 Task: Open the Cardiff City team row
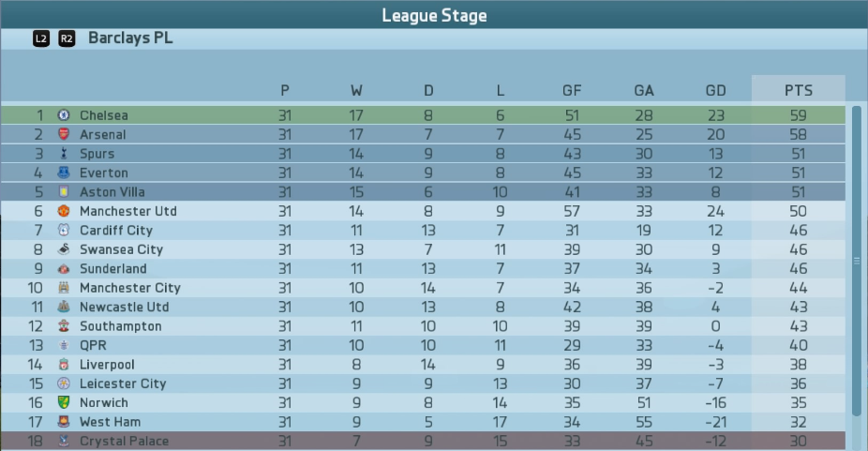[423, 231]
